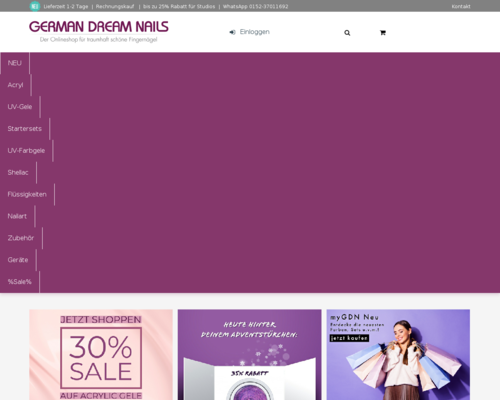Click the 30% Sale Acrylic Gele banner

(x=101, y=355)
